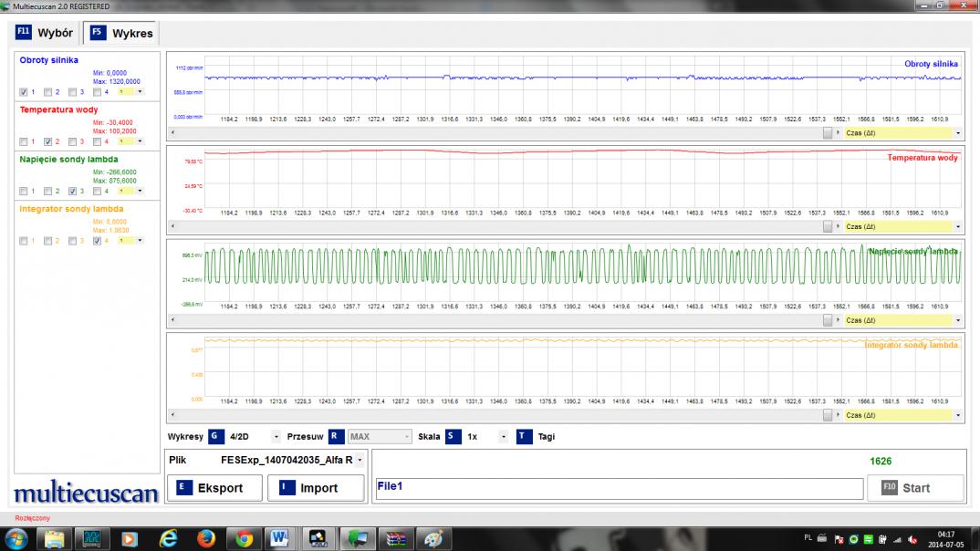The height and width of the screenshot is (551, 980).
Task: Launch Internet Explorer from the taskbar
Action: 168,538
